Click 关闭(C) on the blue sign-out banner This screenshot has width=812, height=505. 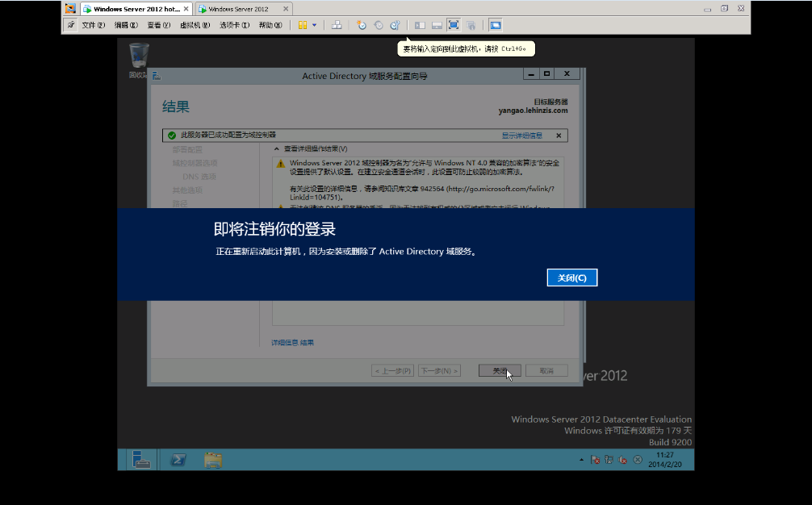(571, 278)
